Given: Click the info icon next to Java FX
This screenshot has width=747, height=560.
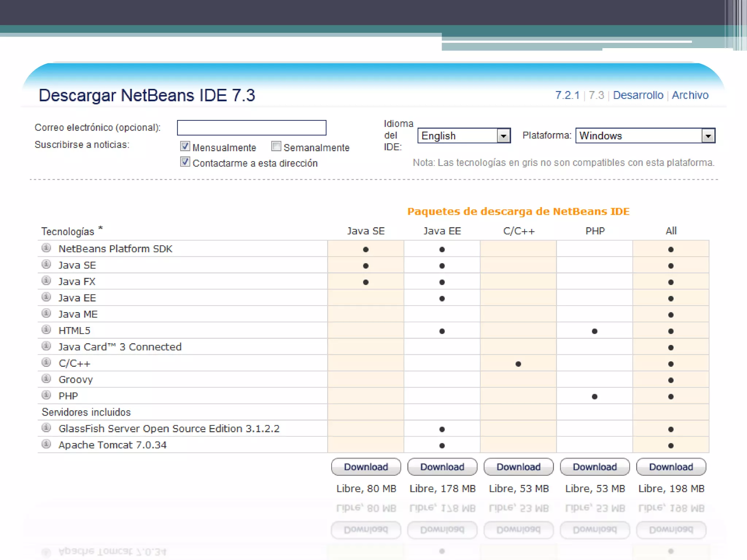Looking at the screenshot, I should [46, 281].
